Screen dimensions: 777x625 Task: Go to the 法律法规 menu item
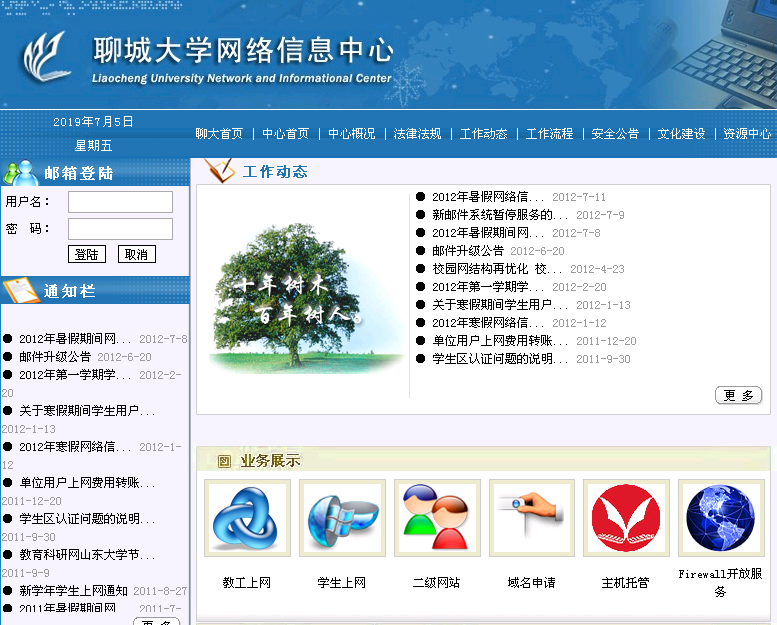[x=417, y=134]
